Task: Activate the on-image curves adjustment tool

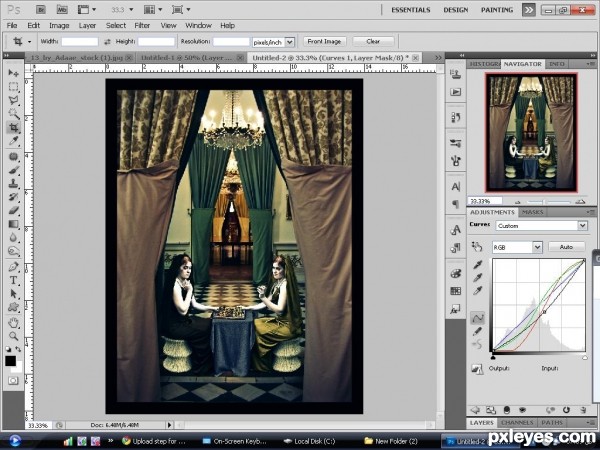Action: coord(477,247)
